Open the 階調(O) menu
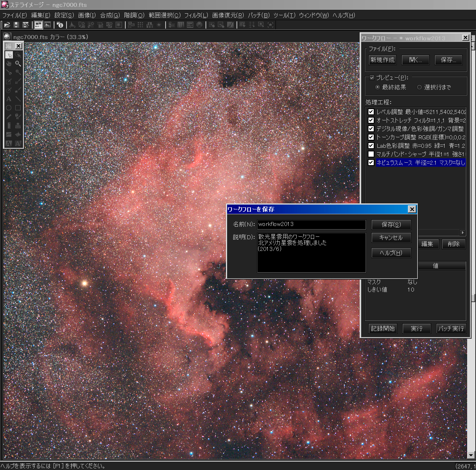This screenshot has height=470, width=476. (x=134, y=15)
